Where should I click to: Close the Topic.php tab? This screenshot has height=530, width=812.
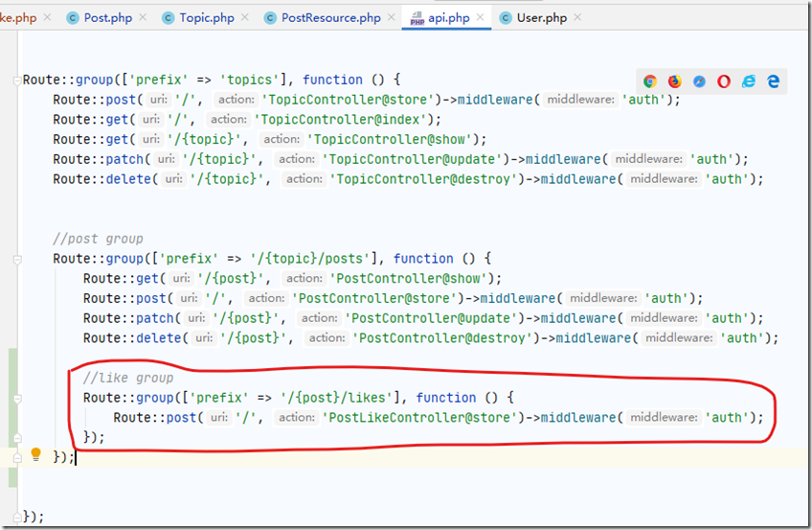(x=245, y=17)
